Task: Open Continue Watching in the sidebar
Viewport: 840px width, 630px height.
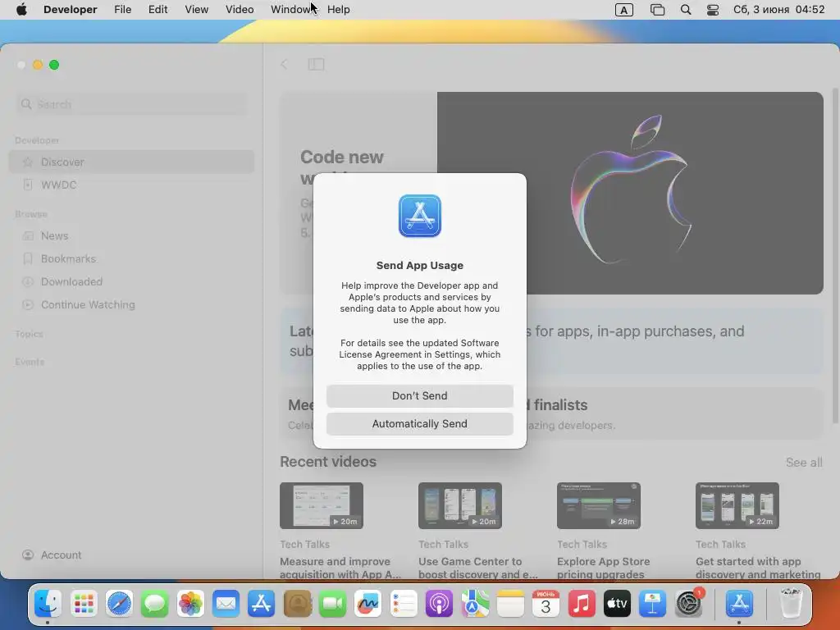Action: 132,305
